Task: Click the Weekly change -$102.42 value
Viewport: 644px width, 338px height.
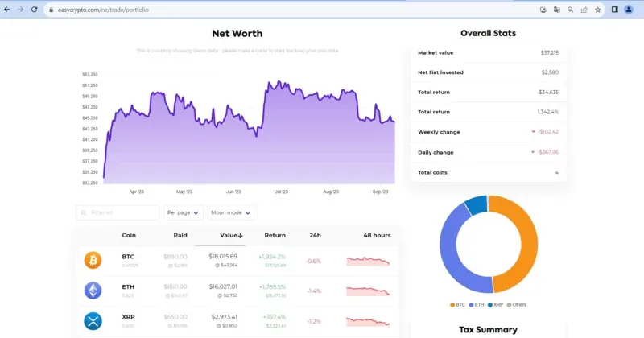Action: pos(548,132)
